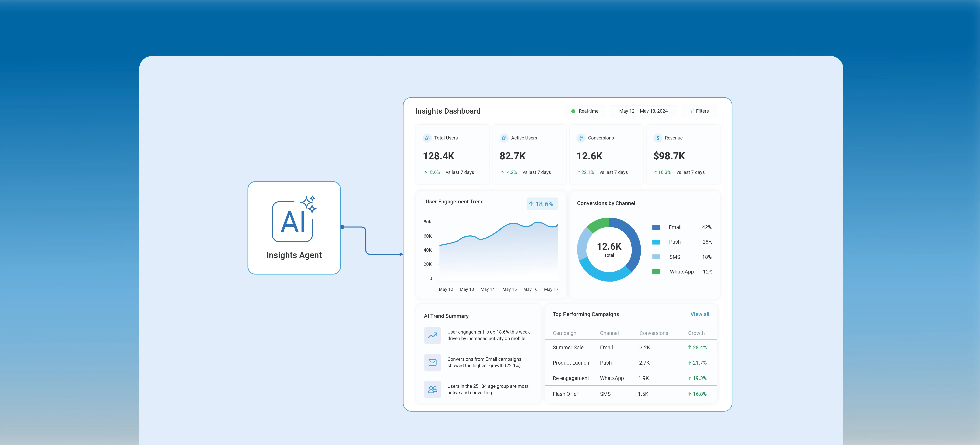Image resolution: width=980 pixels, height=445 pixels.
Task: Click the Real-time button
Action: [585, 111]
